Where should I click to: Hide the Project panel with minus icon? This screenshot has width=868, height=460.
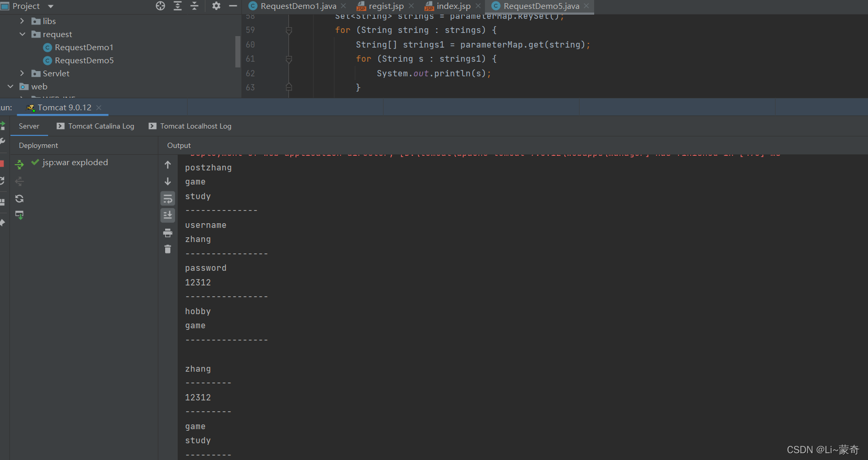[x=233, y=6]
